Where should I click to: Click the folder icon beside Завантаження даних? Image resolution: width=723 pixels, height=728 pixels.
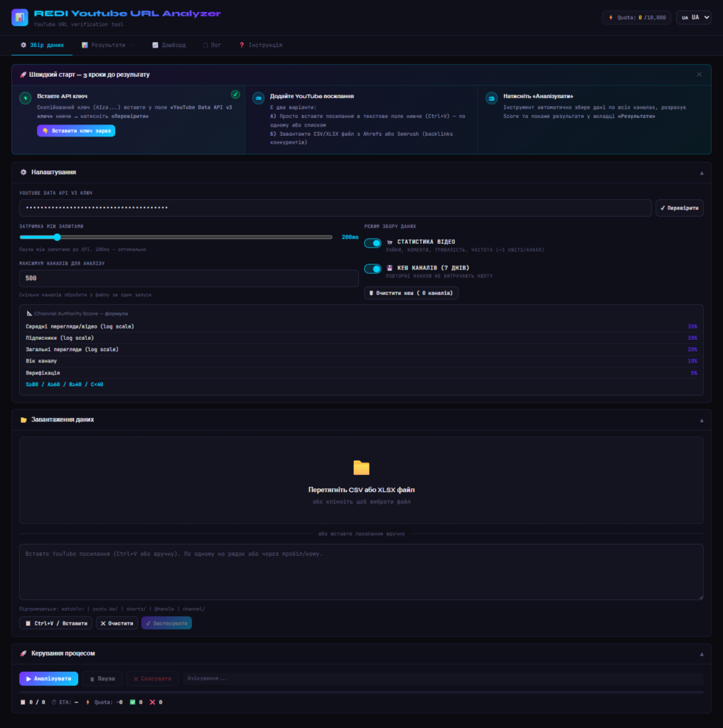pos(23,419)
